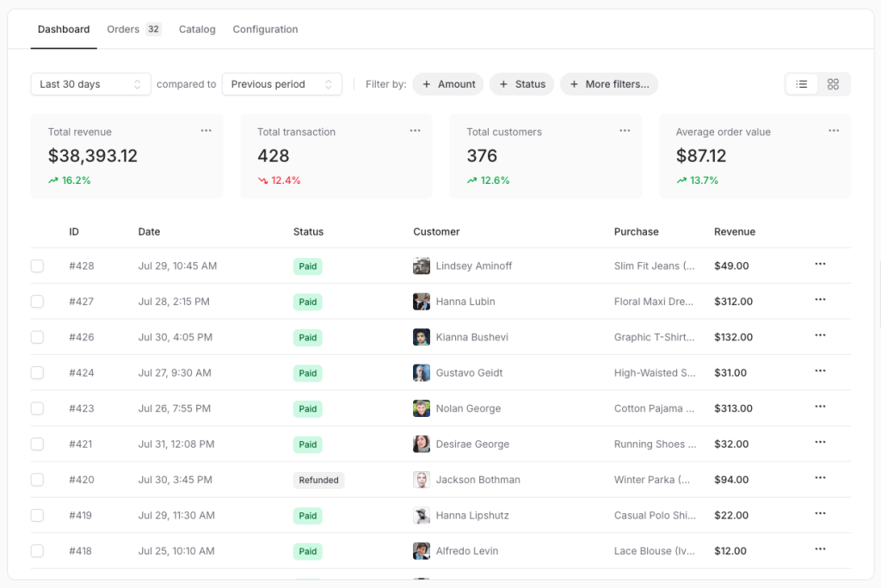Viewport: 881px width, 588px height.
Task: Switch to grid view layout
Action: 832,83
